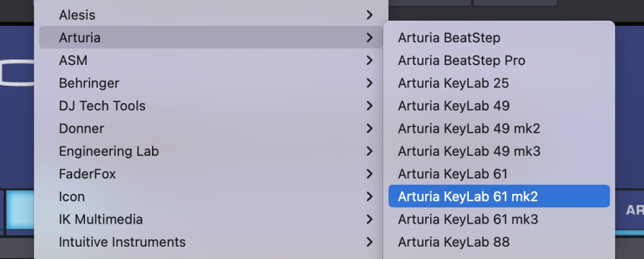
Task: Open the Behringer device list
Action: point(89,83)
